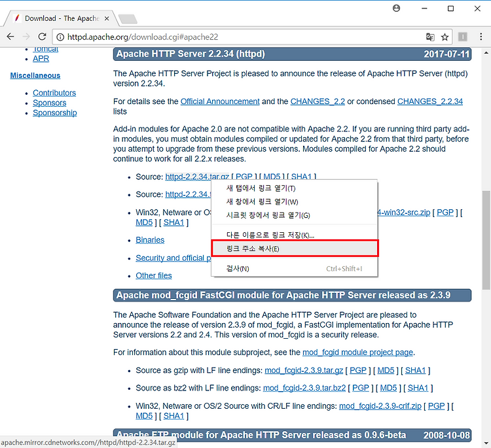Open the APR sidebar link
Image resolution: width=491 pixels, height=448 pixels.
(41, 58)
